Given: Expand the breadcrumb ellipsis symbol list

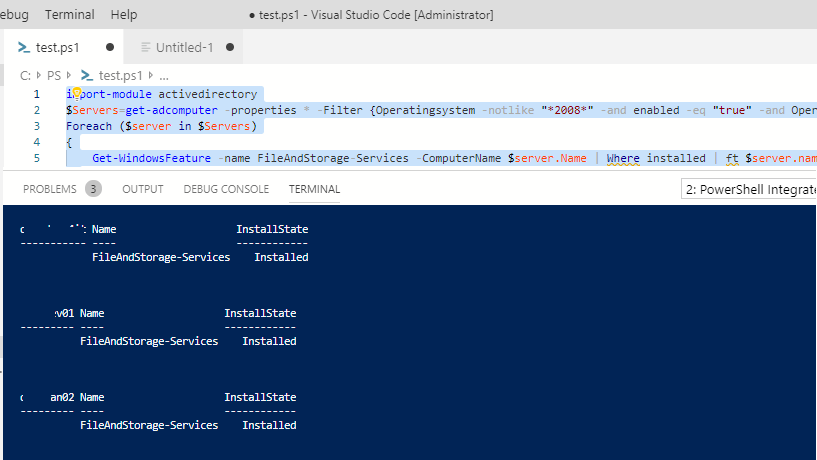Looking at the screenshot, I should (x=164, y=75).
